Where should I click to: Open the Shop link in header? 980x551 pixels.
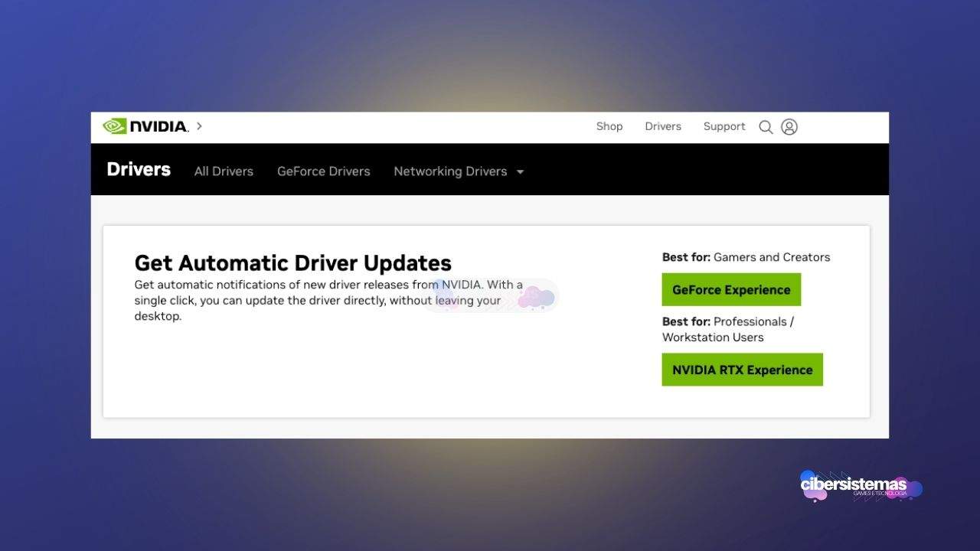[x=609, y=126]
